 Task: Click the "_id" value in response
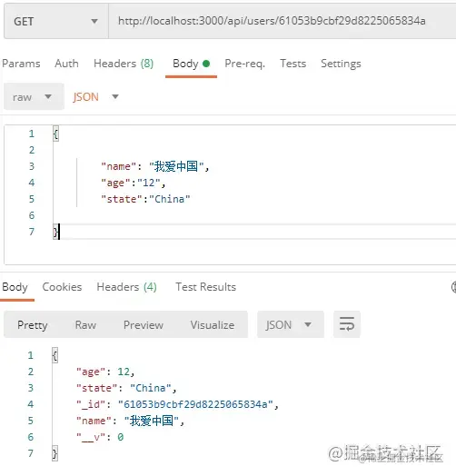(195, 404)
